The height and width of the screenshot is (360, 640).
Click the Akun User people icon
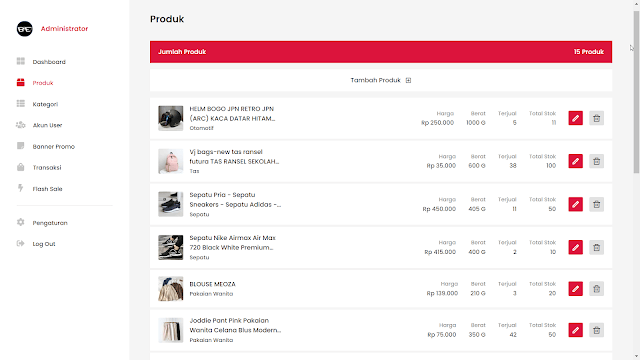coord(20,125)
